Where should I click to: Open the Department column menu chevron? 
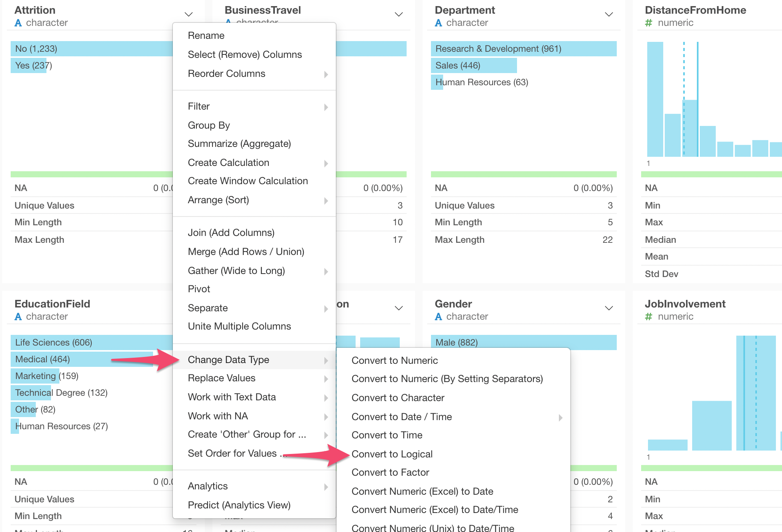tap(609, 14)
